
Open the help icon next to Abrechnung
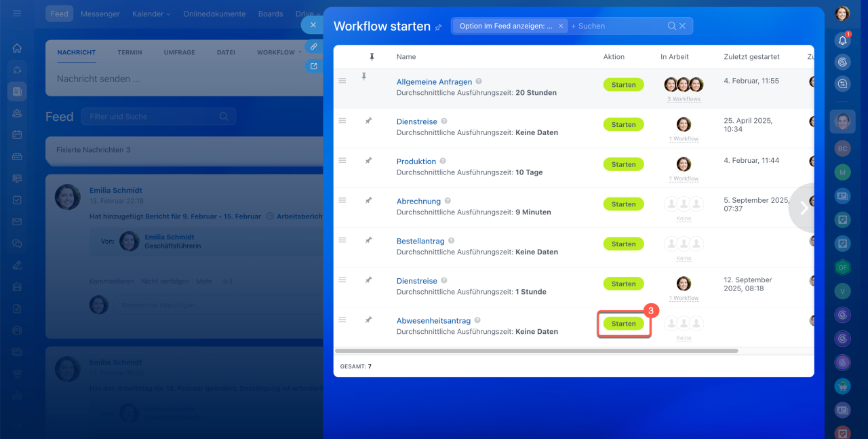click(x=448, y=201)
